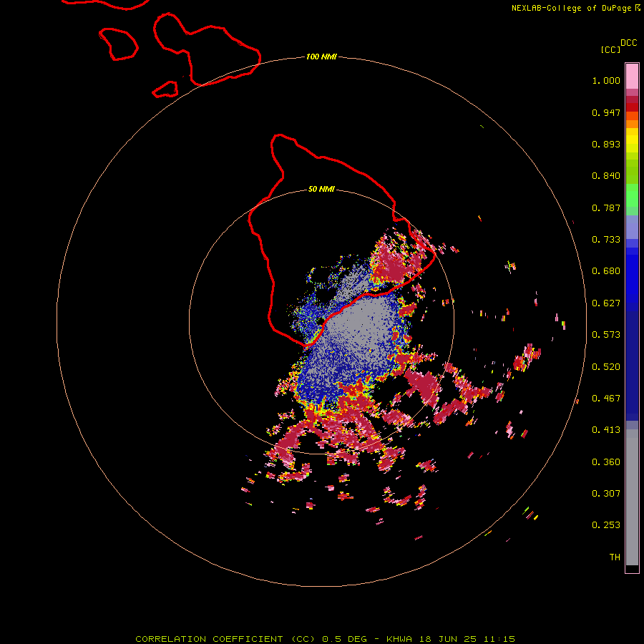Click the 0.573 scale value
The height and width of the screenshot is (644, 644).
pyautogui.click(x=606, y=335)
